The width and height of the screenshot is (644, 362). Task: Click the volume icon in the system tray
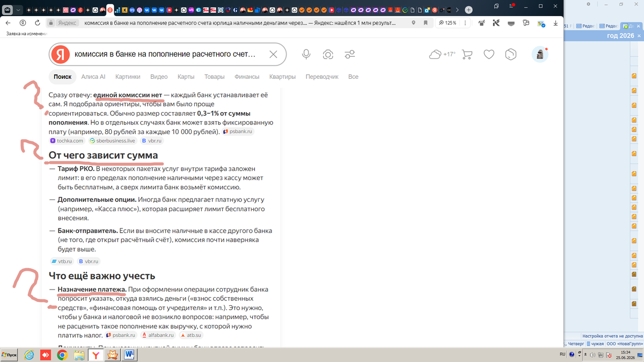coord(592,354)
